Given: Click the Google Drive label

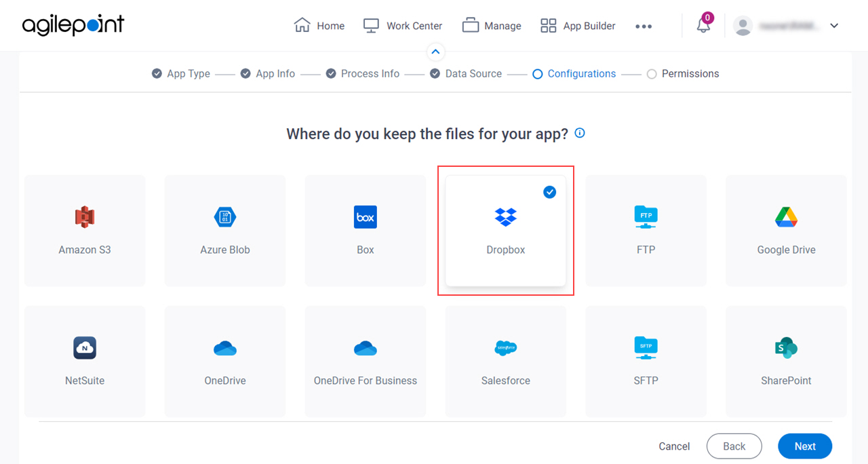Looking at the screenshot, I should tap(787, 250).
